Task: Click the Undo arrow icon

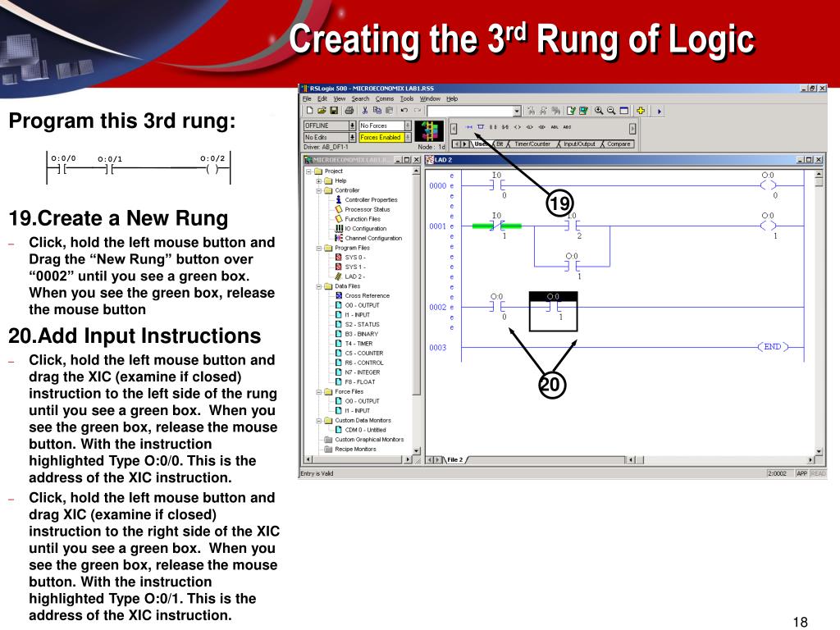Action: pos(404,111)
